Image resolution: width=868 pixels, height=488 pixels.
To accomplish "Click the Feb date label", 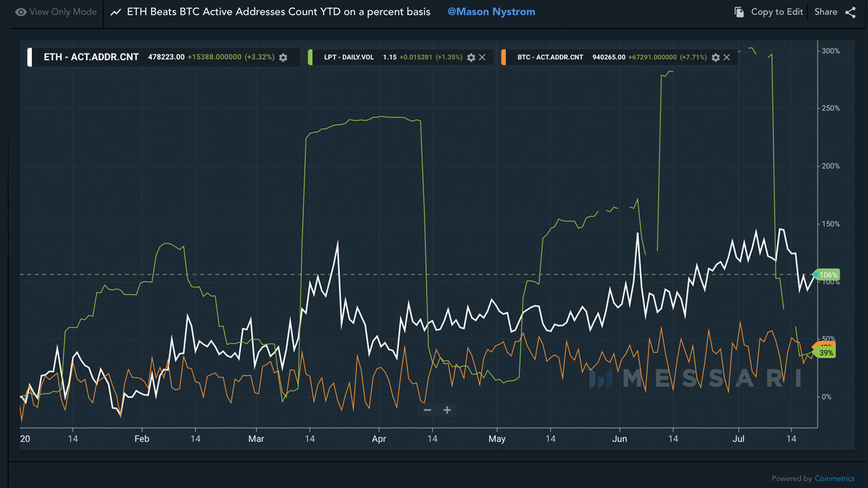I will 142,439.
